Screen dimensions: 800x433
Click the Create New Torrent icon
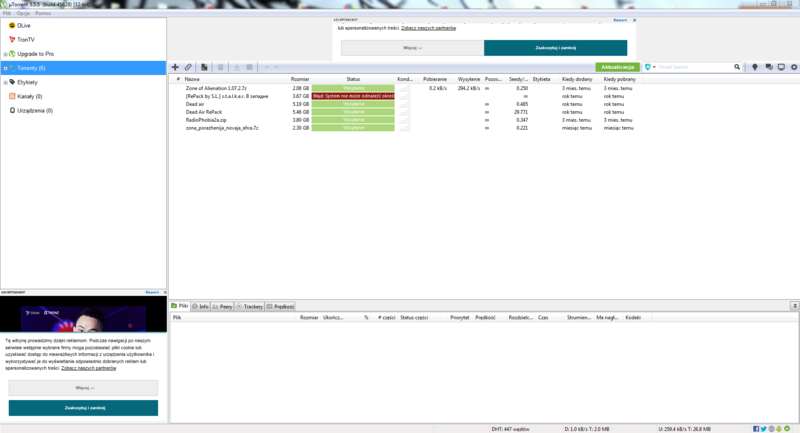click(x=205, y=67)
